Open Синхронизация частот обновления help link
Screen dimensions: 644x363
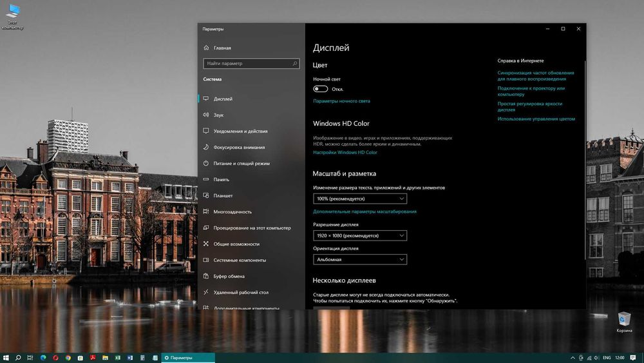(536, 75)
